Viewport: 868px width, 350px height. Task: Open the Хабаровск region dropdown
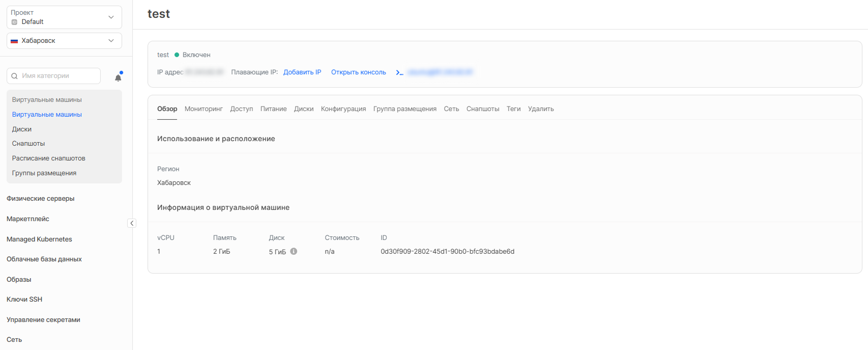(x=64, y=41)
